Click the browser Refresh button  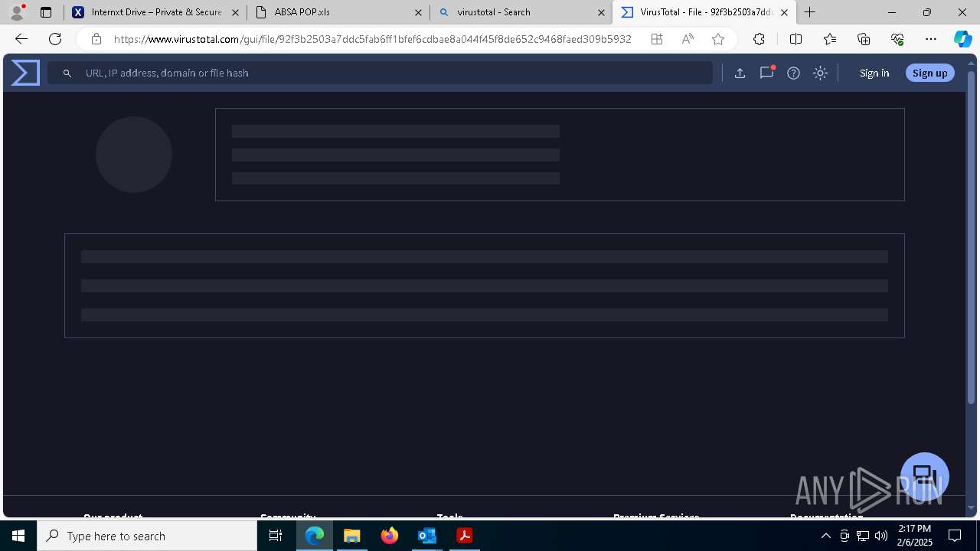point(55,39)
